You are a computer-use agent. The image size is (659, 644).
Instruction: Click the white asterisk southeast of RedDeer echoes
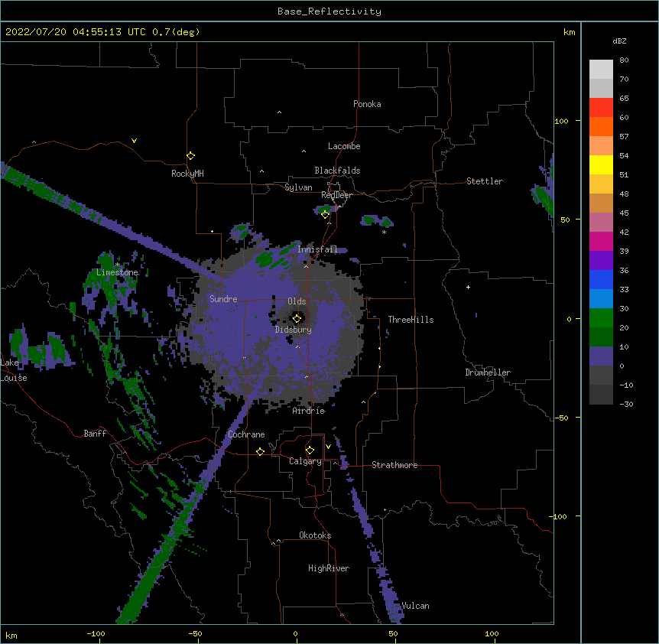384,232
